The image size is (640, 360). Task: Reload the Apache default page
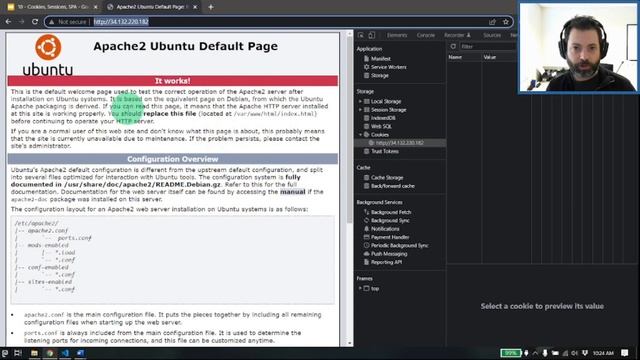tap(35, 22)
